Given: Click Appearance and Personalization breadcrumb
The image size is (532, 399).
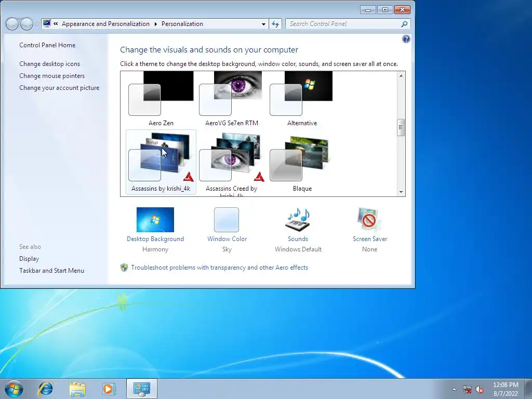Looking at the screenshot, I should point(105,24).
